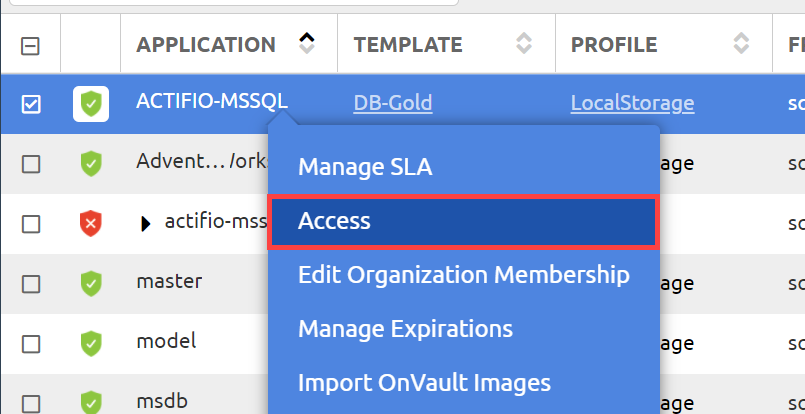Click the Advent...orks application name
Viewport: 805px width, 414px height.
pyautogui.click(x=202, y=162)
